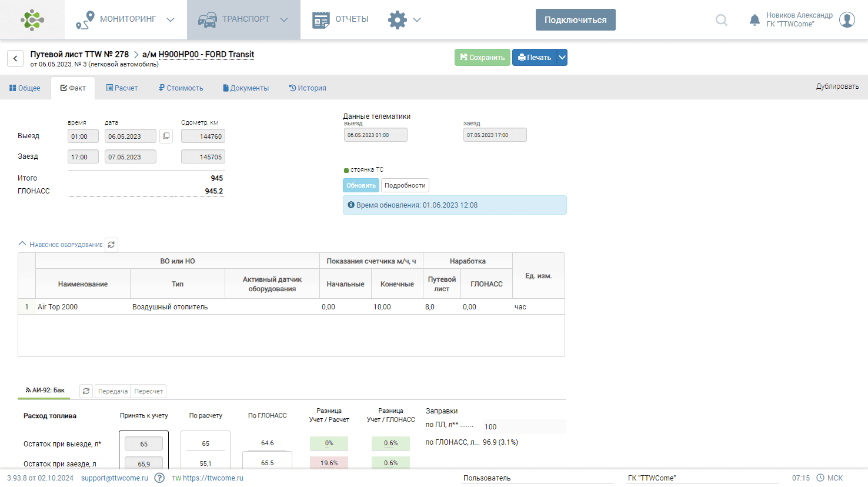Image resolution: width=868 pixels, height=487 pixels.
Task: Edit the Выезд time field 01:00
Action: 83,136
